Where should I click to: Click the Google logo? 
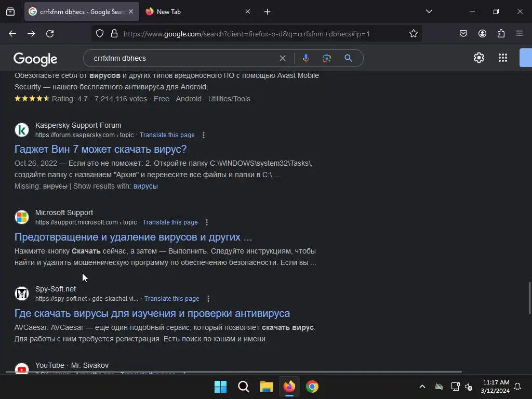35,59
